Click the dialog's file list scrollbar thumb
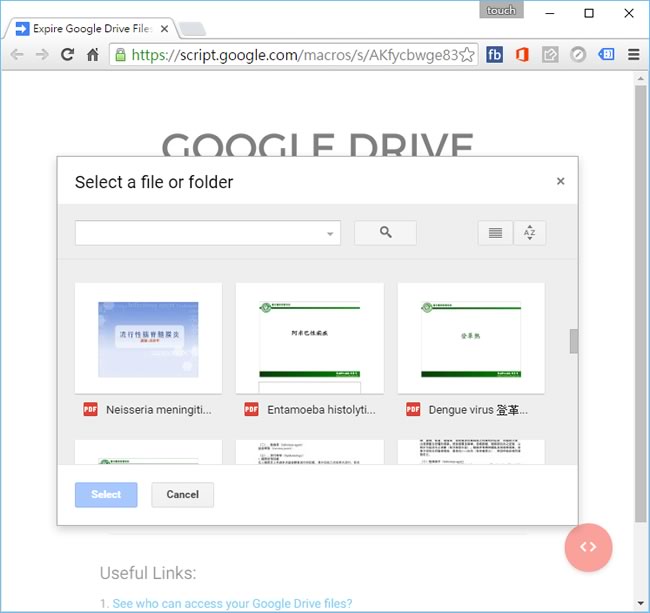The width and height of the screenshot is (650, 613). (x=574, y=341)
